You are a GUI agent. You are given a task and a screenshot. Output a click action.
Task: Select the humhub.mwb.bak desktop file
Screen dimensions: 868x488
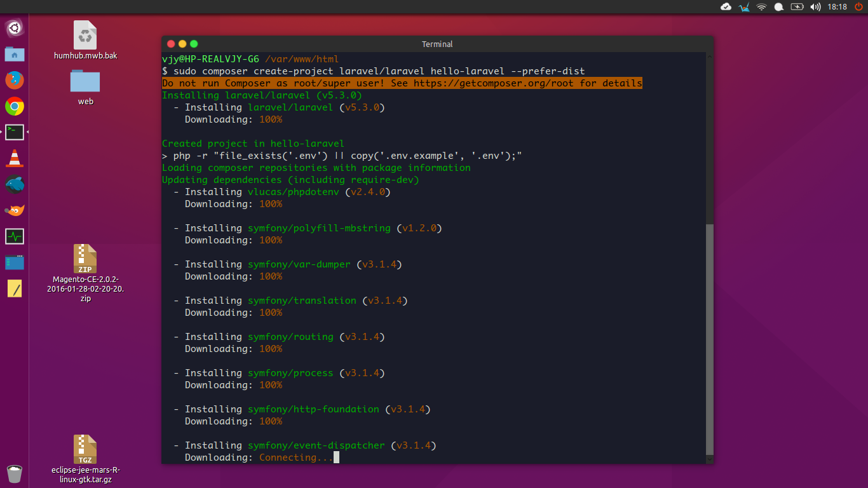click(85, 40)
